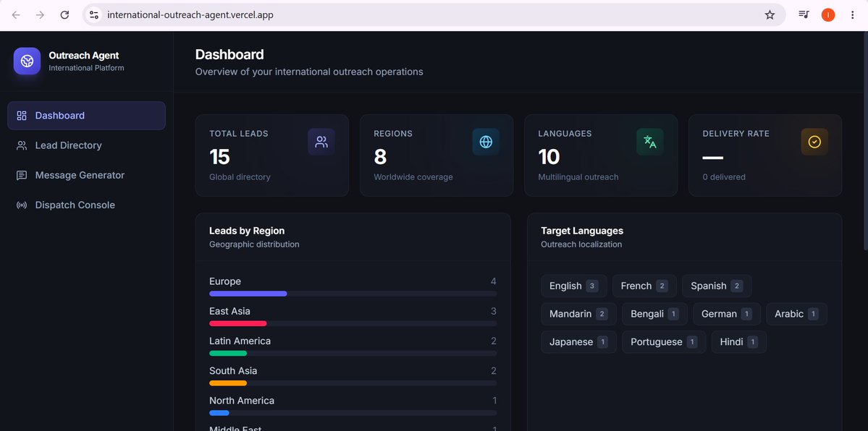Click the 'Outreach localization' subtitle

[x=581, y=244]
